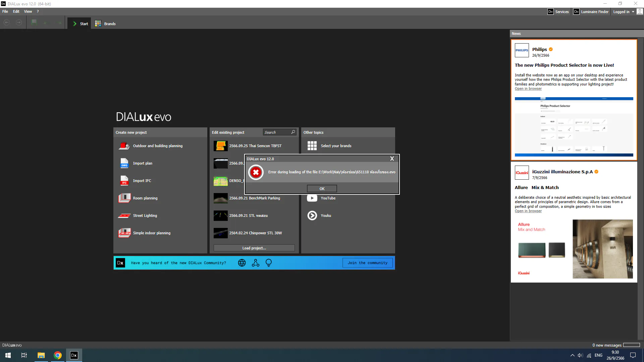Screen dimensions: 644x362
Task: Click the Load project button
Action: [254, 248]
